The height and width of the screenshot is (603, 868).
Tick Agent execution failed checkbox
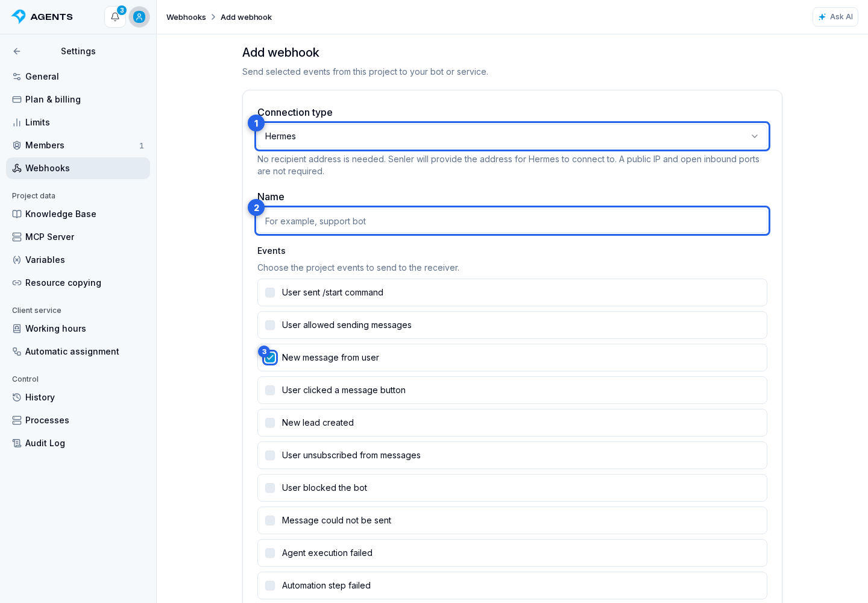270,553
